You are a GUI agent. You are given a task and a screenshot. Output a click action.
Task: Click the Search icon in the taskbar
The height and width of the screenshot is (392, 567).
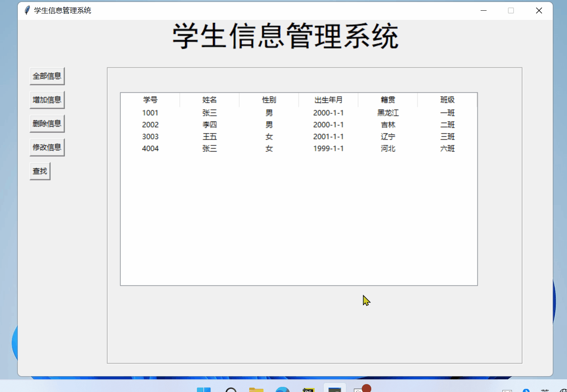231,390
